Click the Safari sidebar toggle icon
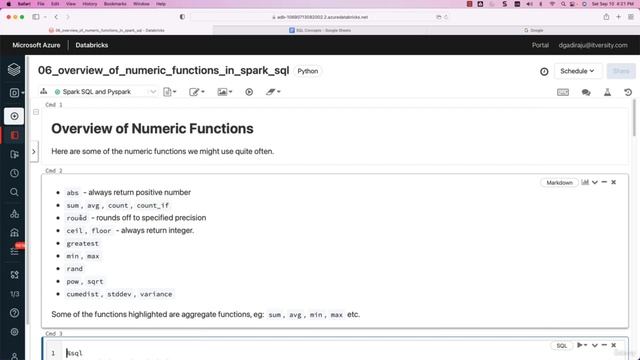Screen dimensions: 640x360 point(36,17)
